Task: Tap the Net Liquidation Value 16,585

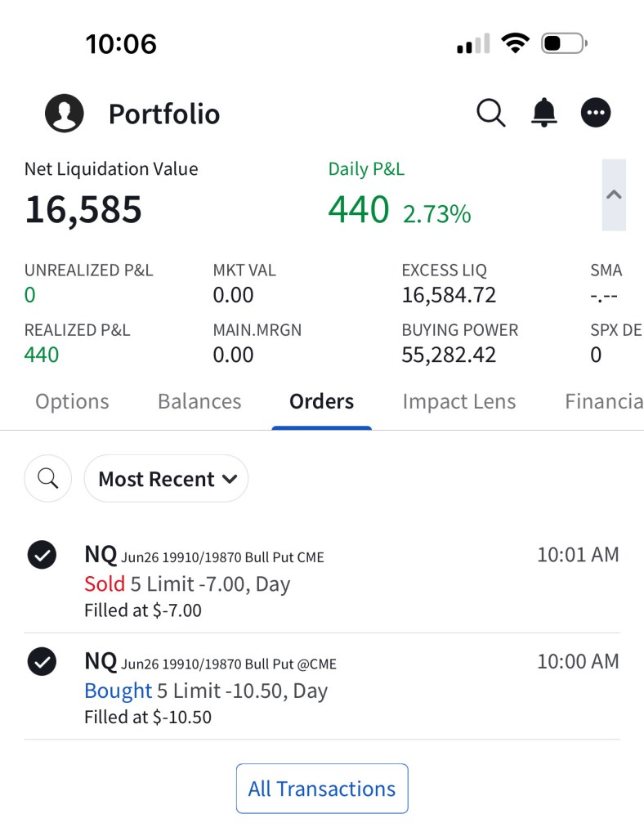Action: pyautogui.click(x=83, y=209)
